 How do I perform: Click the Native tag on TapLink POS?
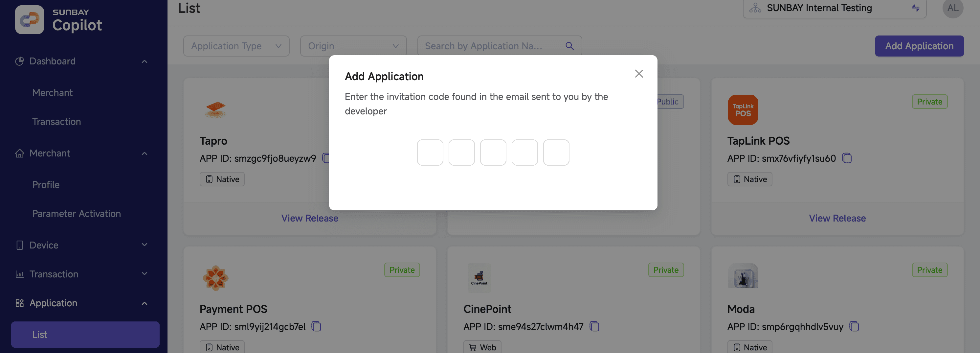click(749, 179)
